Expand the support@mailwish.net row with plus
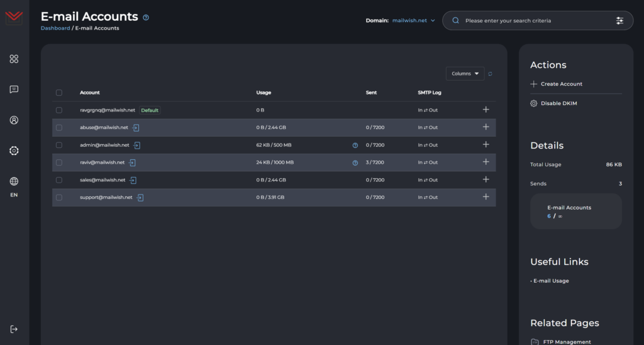Viewport: 644px width, 345px height. 486,197
